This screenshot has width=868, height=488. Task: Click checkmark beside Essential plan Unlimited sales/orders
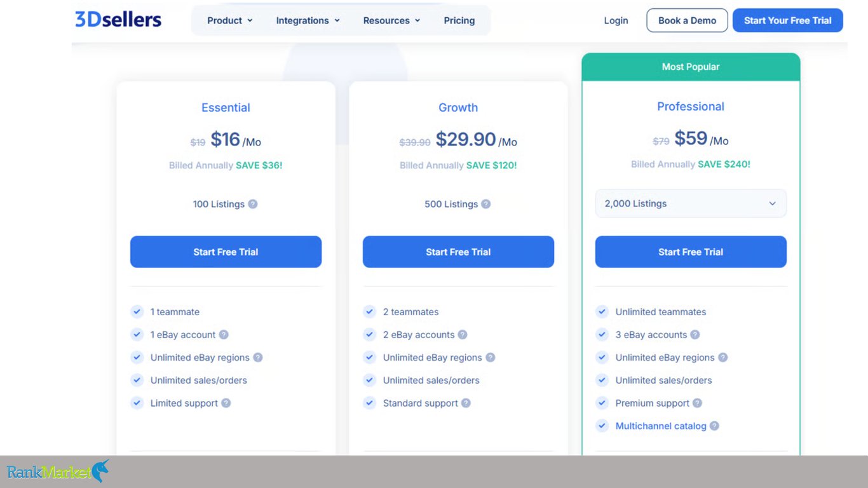tap(137, 380)
